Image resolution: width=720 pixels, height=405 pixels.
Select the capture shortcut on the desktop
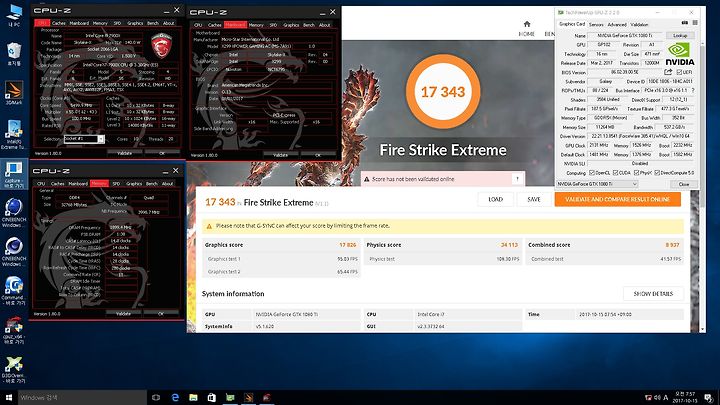point(14,174)
